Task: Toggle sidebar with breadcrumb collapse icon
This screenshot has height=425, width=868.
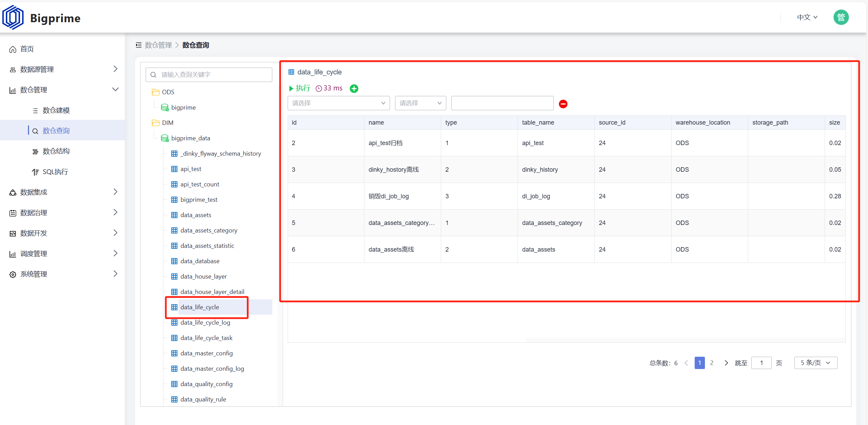Action: click(x=139, y=45)
